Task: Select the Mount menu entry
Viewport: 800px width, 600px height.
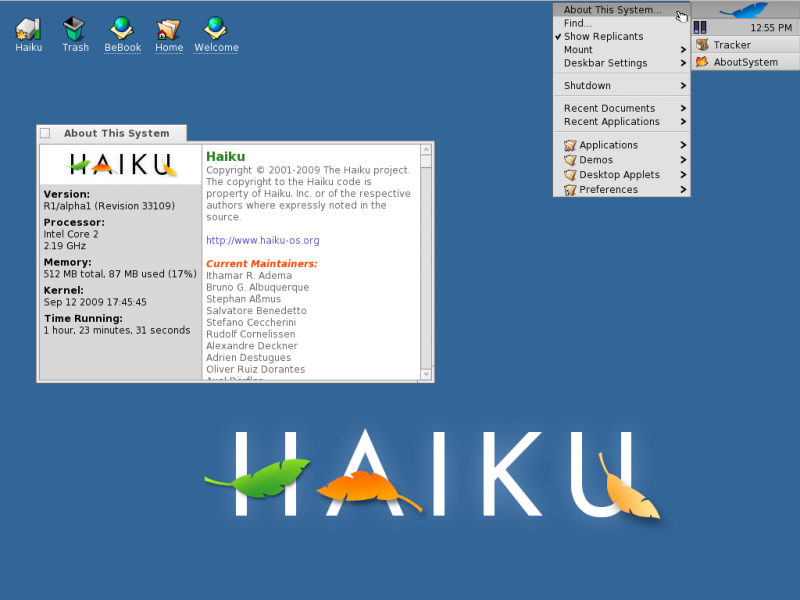Action: (621, 49)
